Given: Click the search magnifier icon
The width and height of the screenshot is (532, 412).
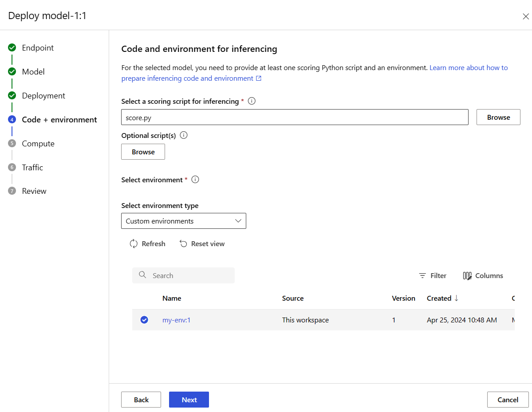Looking at the screenshot, I should tap(142, 275).
